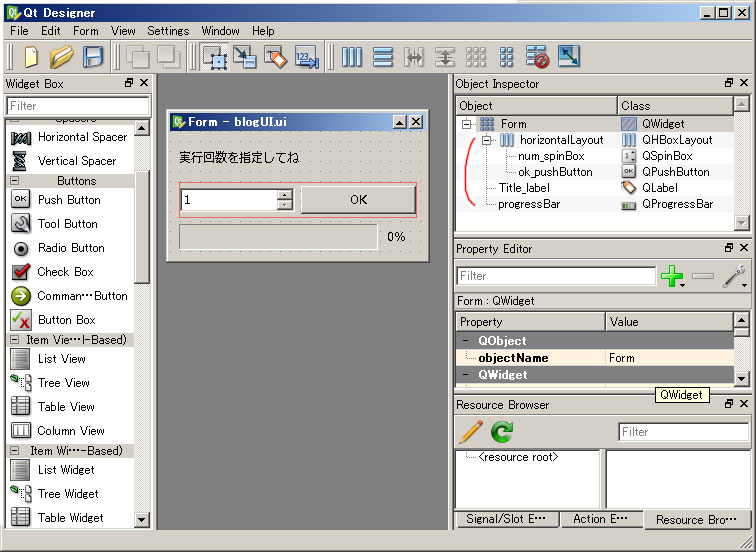Click the Lay Out in Grid icon
Screen dimensions: 756x552
click(476, 57)
